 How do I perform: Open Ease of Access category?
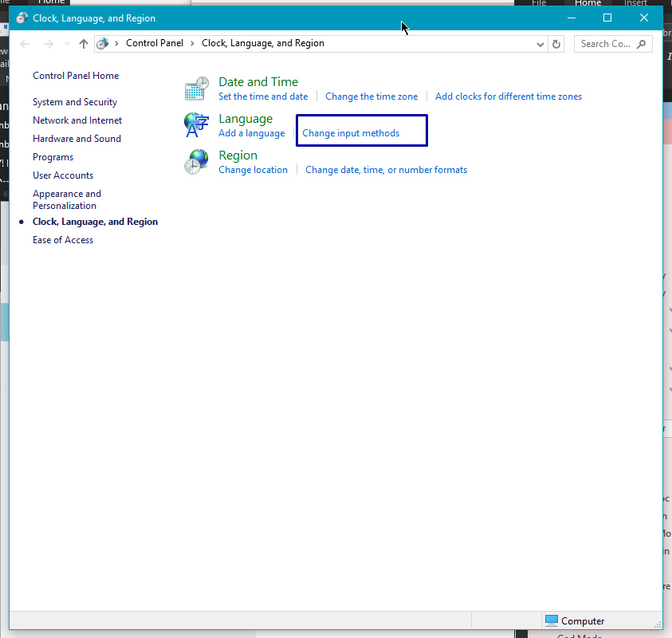(63, 240)
